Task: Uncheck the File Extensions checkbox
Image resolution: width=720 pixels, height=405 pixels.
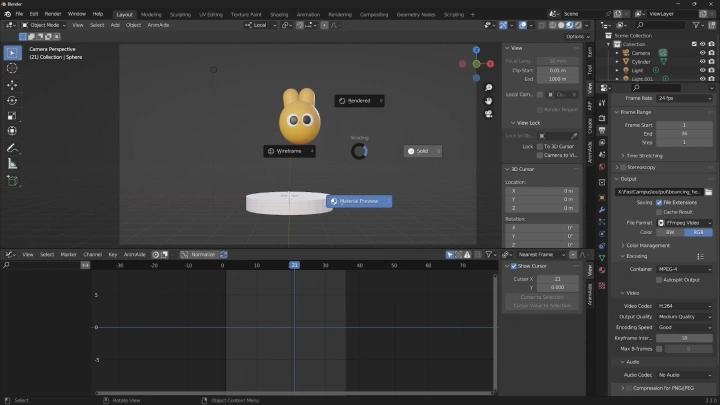Action: coord(659,202)
